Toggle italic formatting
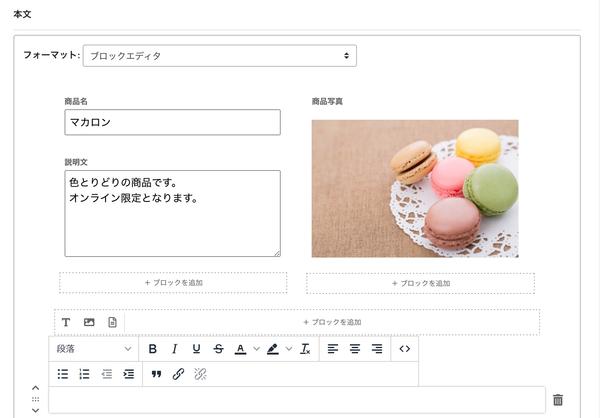The image size is (600, 418). pos(174,349)
